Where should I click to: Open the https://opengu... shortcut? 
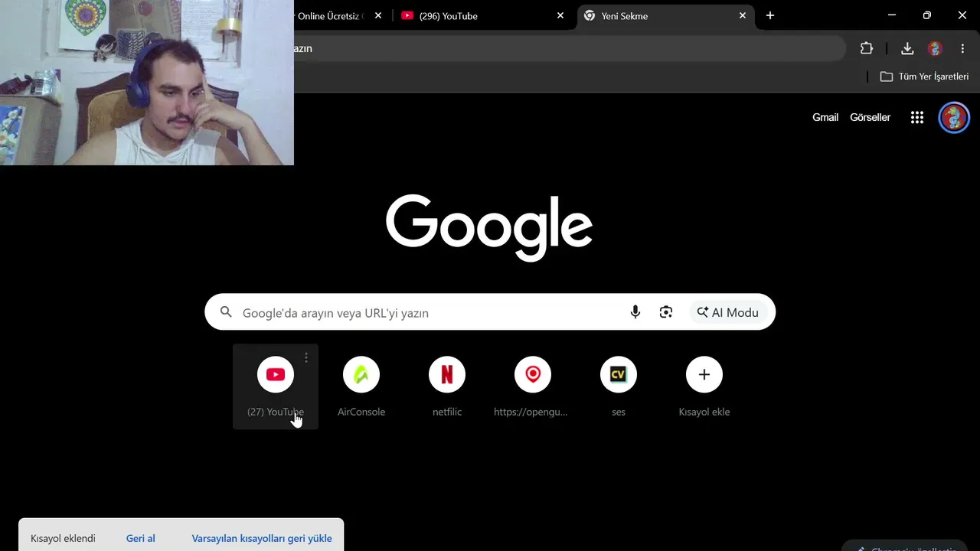point(533,386)
